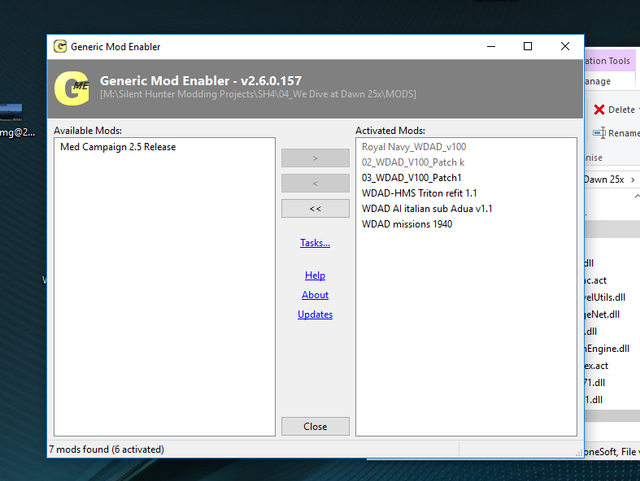Click the enable mod '>' button
The width and height of the screenshot is (640, 481).
315,158
